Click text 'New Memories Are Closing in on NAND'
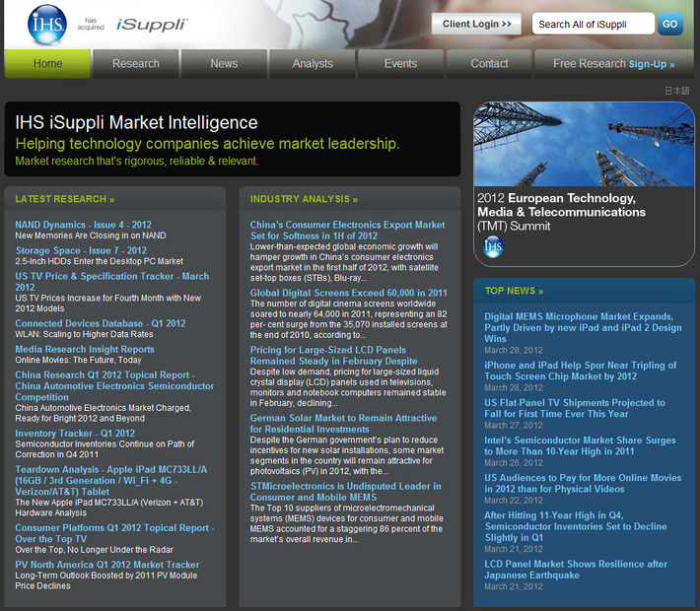This screenshot has width=700, height=611. (x=91, y=236)
